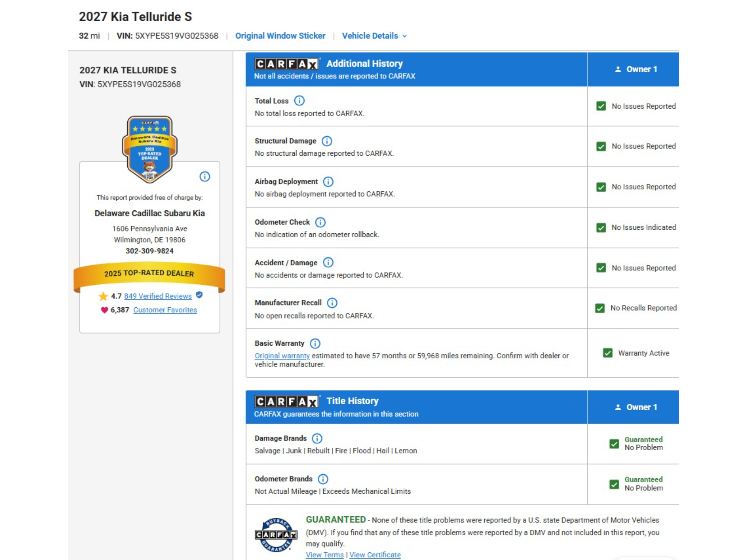Open the View Terms link
The image size is (747, 560).
[x=325, y=555]
